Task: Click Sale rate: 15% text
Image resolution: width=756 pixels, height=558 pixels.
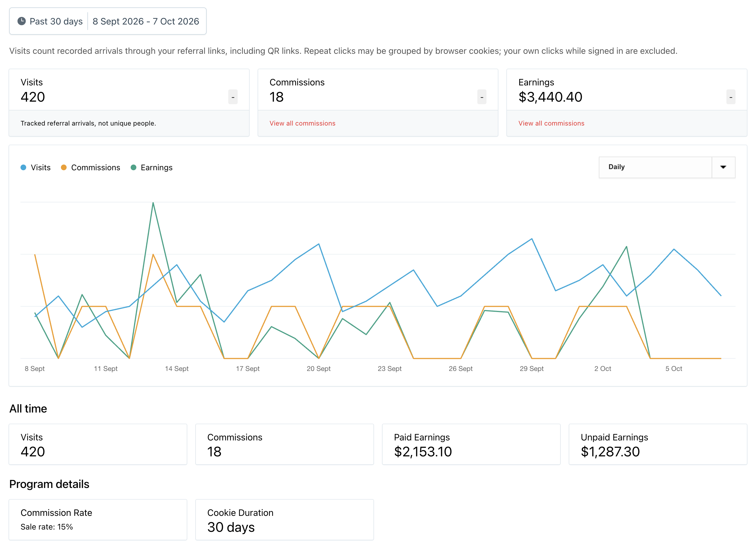Action: pyautogui.click(x=47, y=527)
